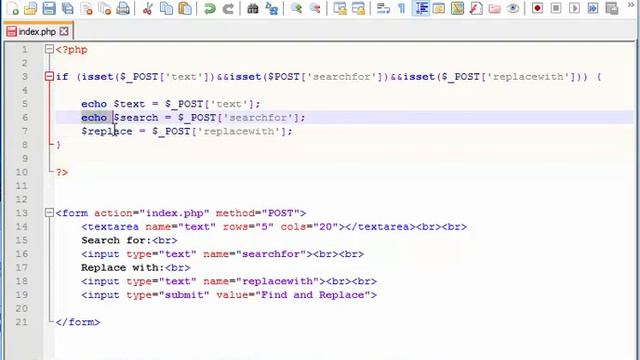Viewport: 640px width, 360px height.
Task: Toggle file monitoring eye icon
Action: point(513,8)
